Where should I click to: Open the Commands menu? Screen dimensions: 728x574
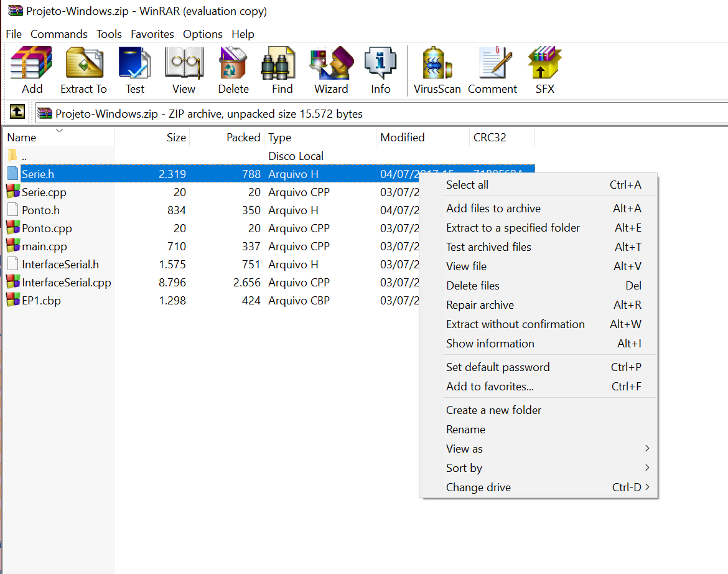(x=59, y=34)
